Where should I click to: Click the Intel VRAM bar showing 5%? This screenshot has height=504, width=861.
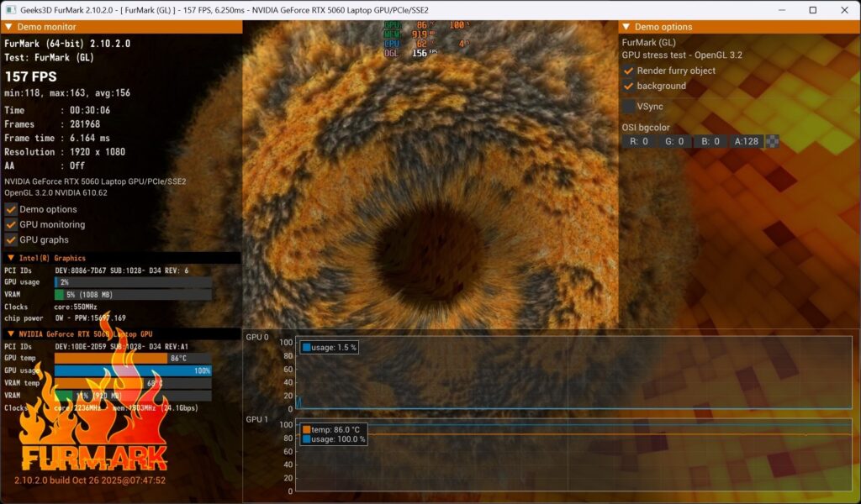coord(134,295)
